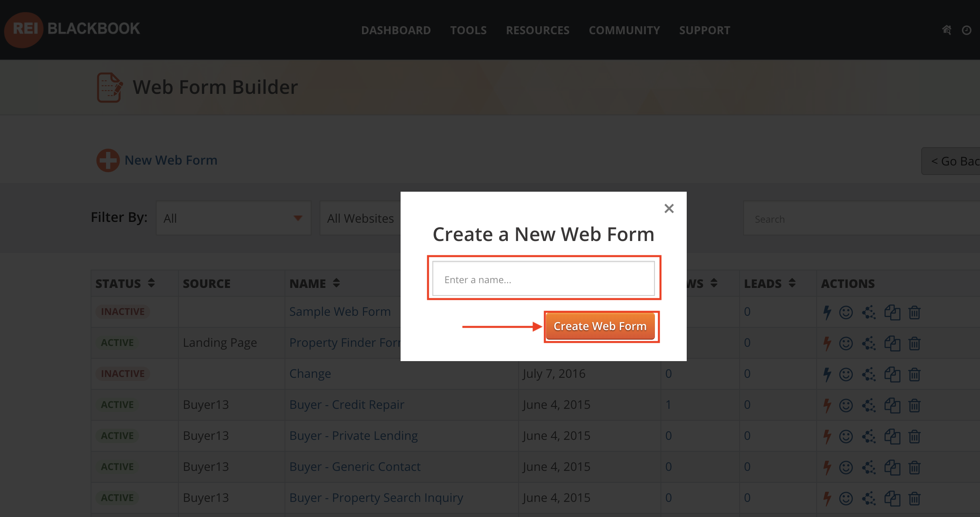Delete Sample Web Form with the trash icon
This screenshot has height=517, width=980.
pos(914,312)
